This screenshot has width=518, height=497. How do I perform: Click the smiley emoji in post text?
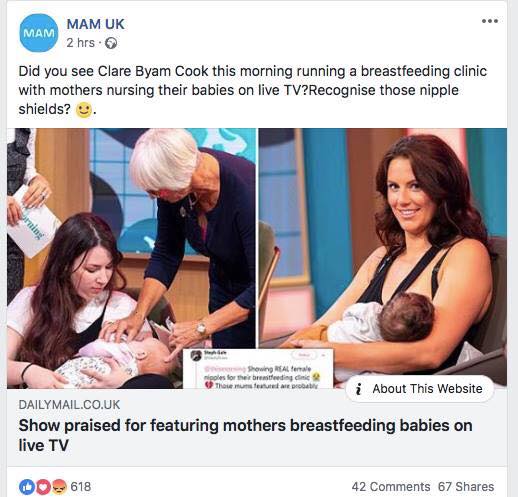click(x=83, y=110)
